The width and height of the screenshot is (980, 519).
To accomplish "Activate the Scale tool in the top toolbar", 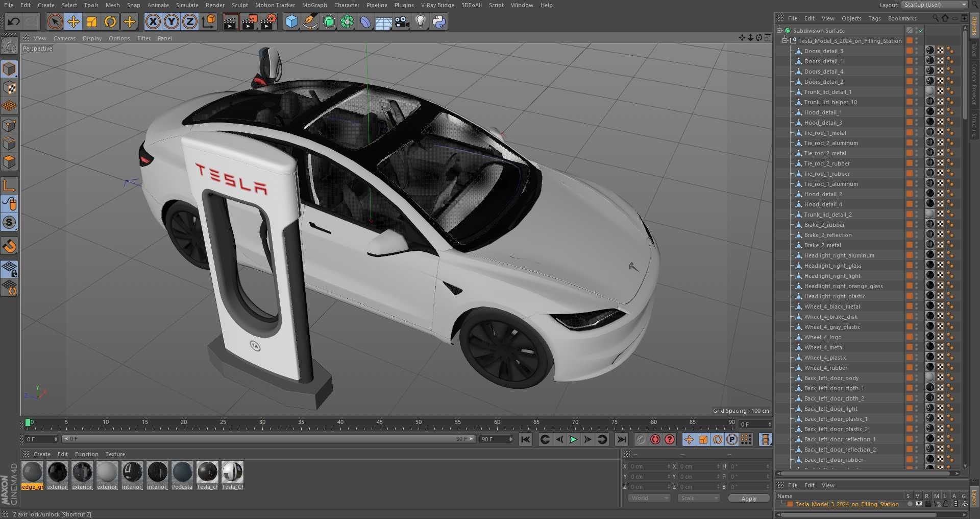I will [x=92, y=21].
